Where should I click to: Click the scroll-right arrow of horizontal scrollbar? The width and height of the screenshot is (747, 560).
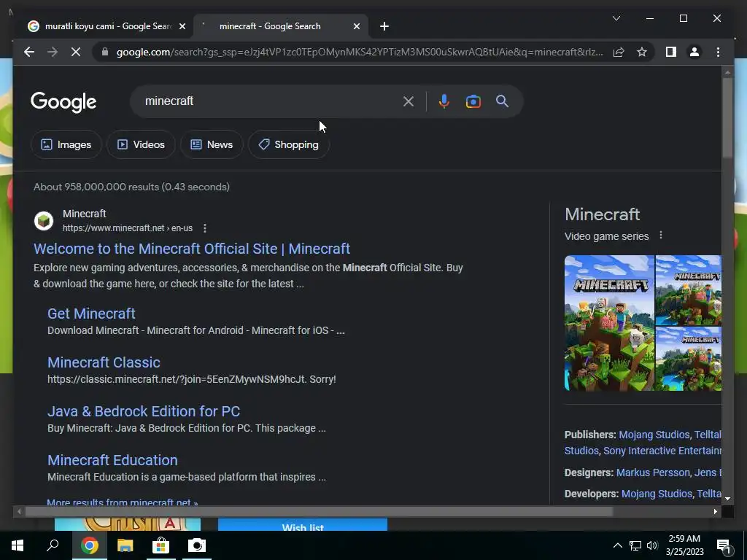point(715,511)
